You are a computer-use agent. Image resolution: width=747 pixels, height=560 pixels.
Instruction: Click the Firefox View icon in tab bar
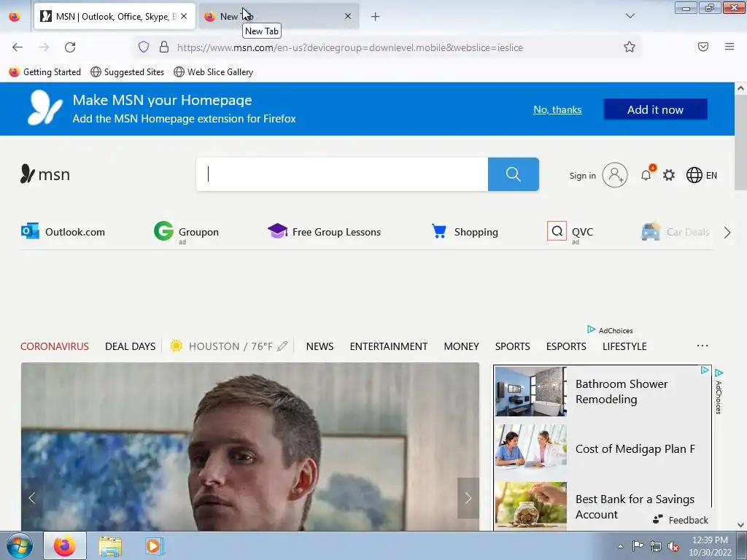click(x=15, y=17)
